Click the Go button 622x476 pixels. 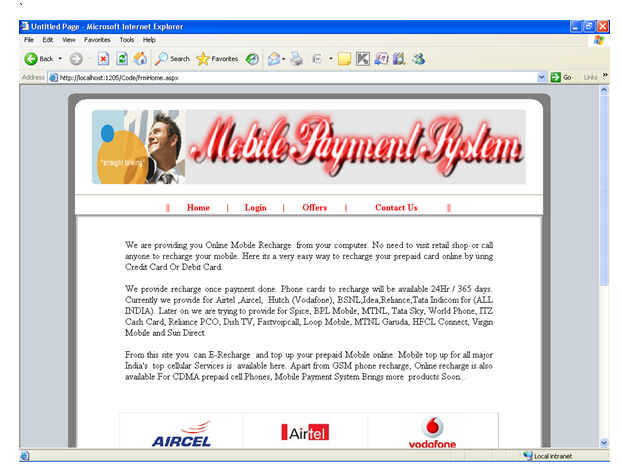click(561, 77)
